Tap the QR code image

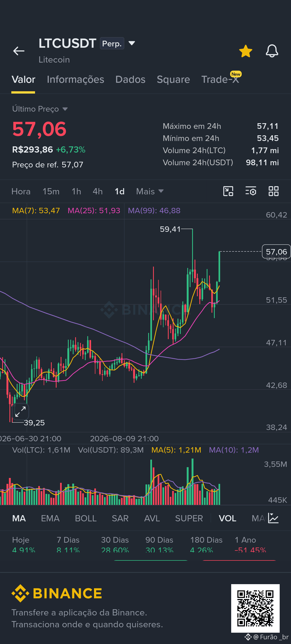(x=255, y=608)
